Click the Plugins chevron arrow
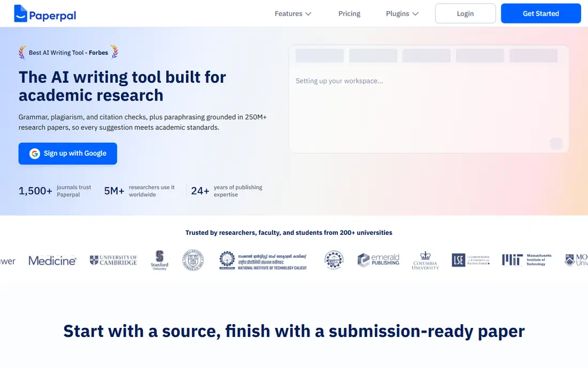Image resolution: width=588 pixels, height=368 pixels. [x=415, y=14]
